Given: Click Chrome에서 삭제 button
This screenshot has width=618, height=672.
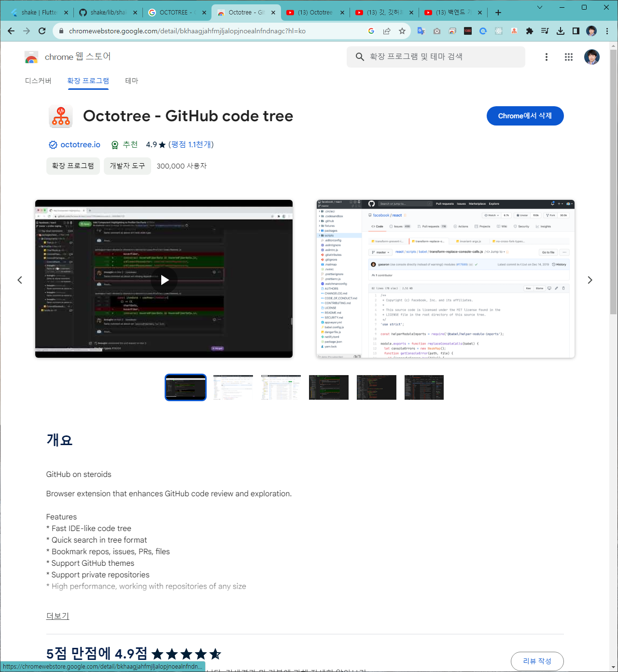Looking at the screenshot, I should point(525,116).
